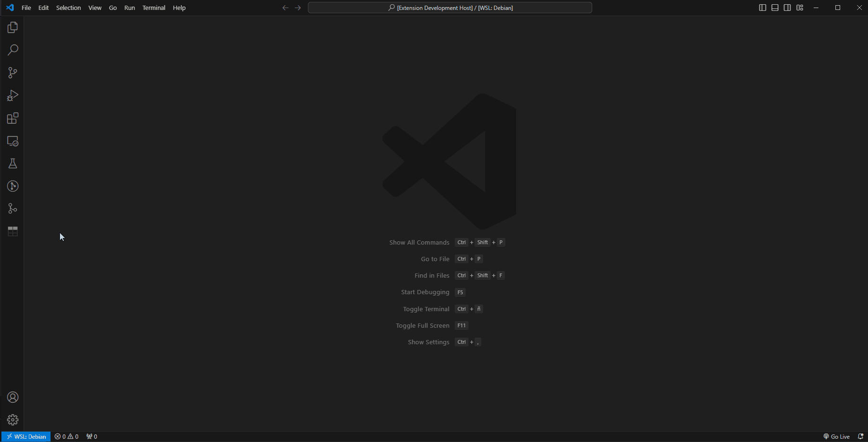Viewport: 868px width, 442px height.
Task: Open Run and Debug view
Action: [13, 95]
